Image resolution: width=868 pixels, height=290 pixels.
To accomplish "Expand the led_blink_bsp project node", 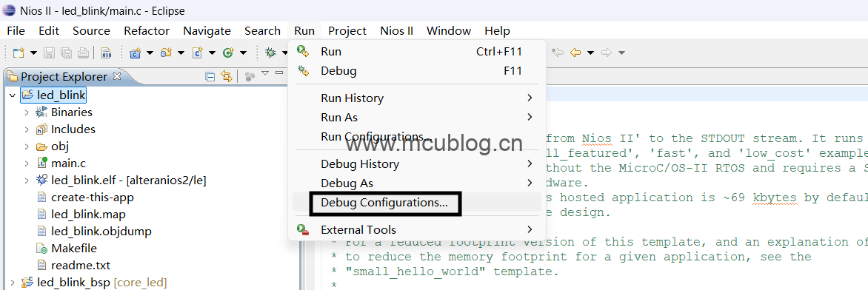I will [12, 283].
